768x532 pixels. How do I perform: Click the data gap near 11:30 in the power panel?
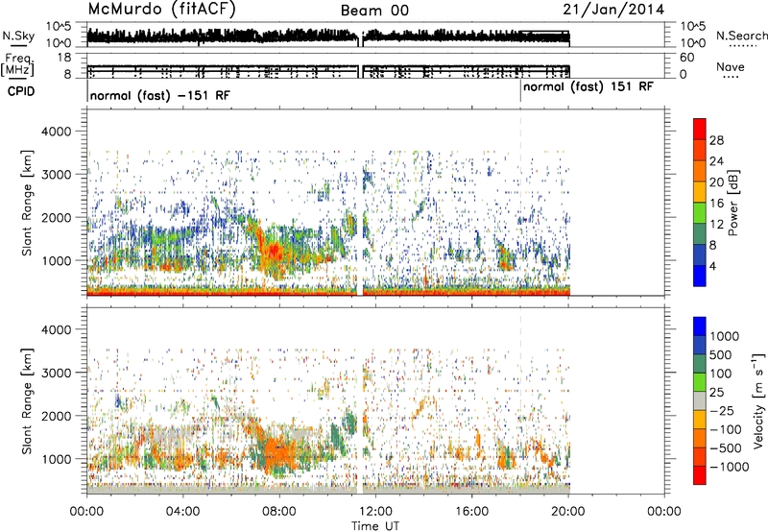(360, 203)
